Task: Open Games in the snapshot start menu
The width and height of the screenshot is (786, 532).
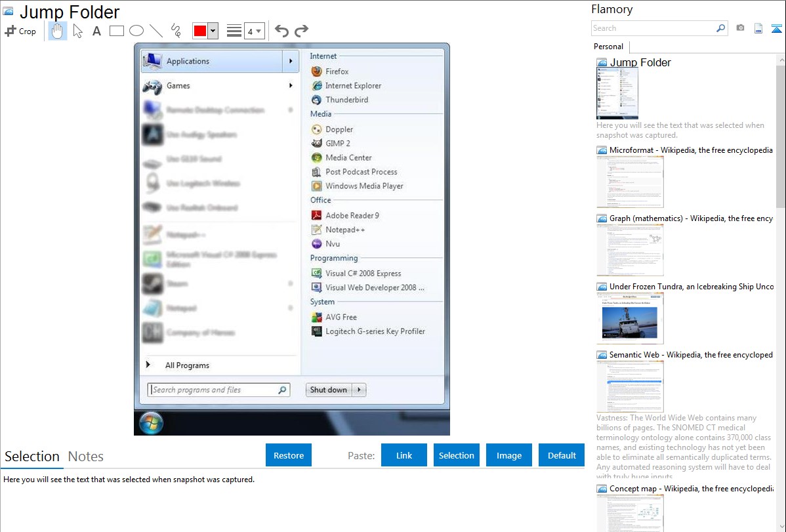Action: [220, 86]
